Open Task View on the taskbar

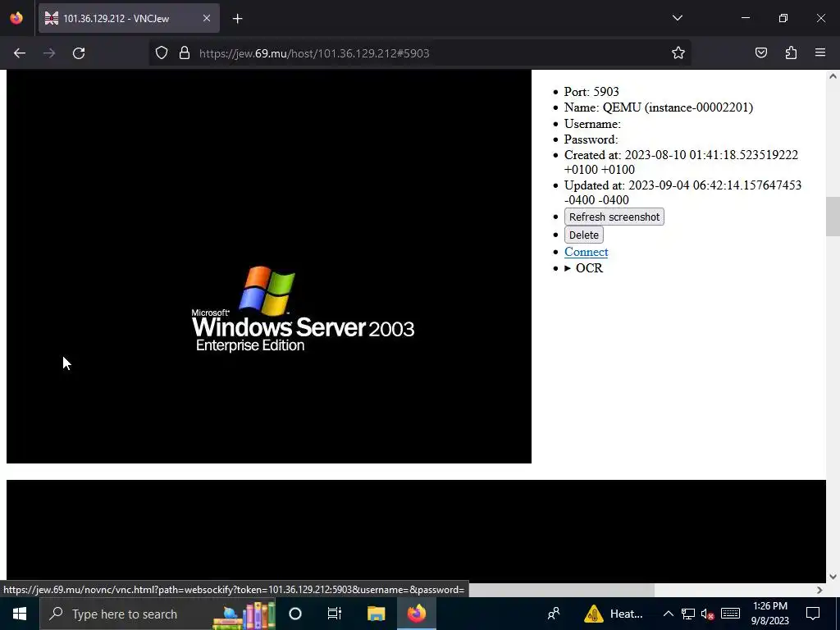click(x=335, y=614)
